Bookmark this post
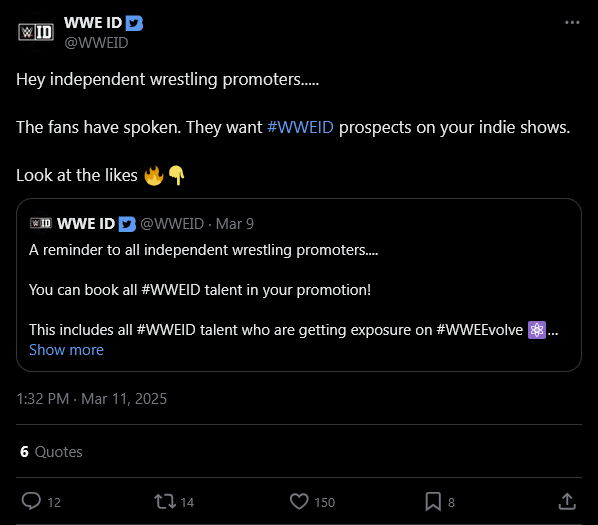The height and width of the screenshot is (525, 598). (x=433, y=501)
